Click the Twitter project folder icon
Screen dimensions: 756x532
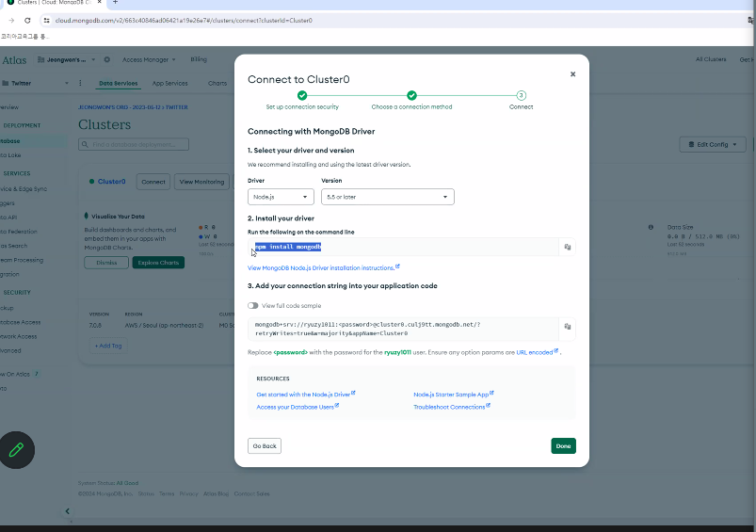(x=6, y=83)
